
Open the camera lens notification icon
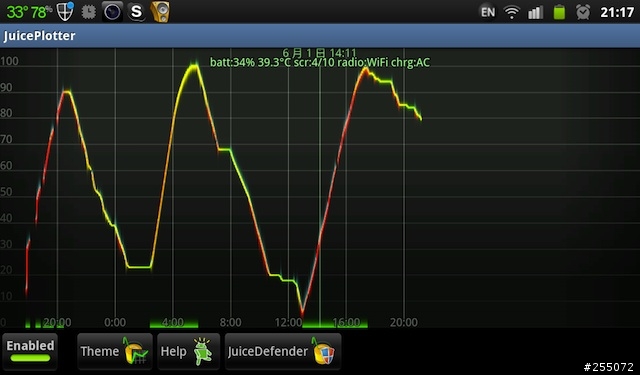tap(112, 11)
